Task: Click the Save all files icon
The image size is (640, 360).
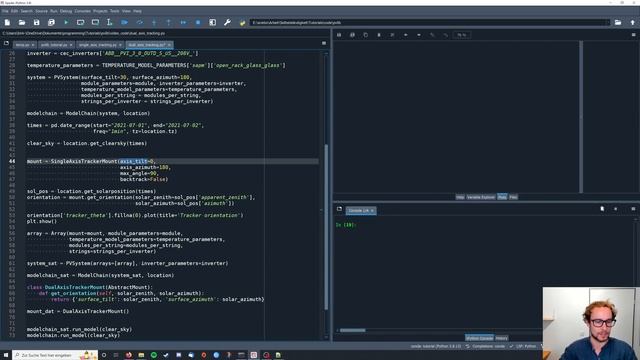Action: 51,22
